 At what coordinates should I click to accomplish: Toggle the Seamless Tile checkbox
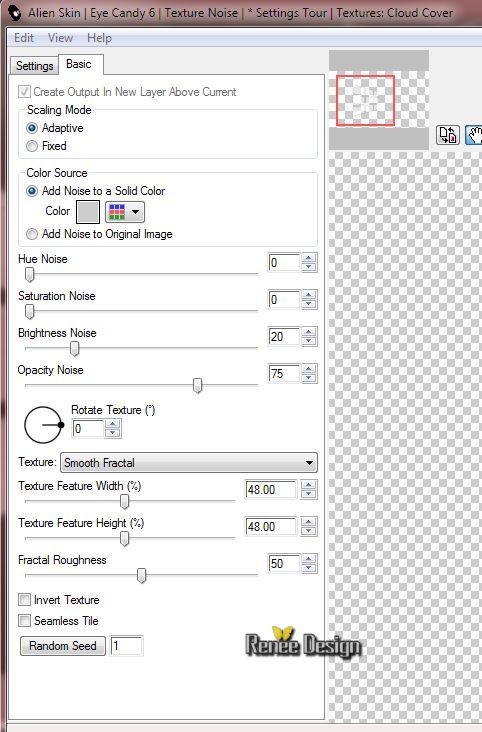tap(24, 620)
